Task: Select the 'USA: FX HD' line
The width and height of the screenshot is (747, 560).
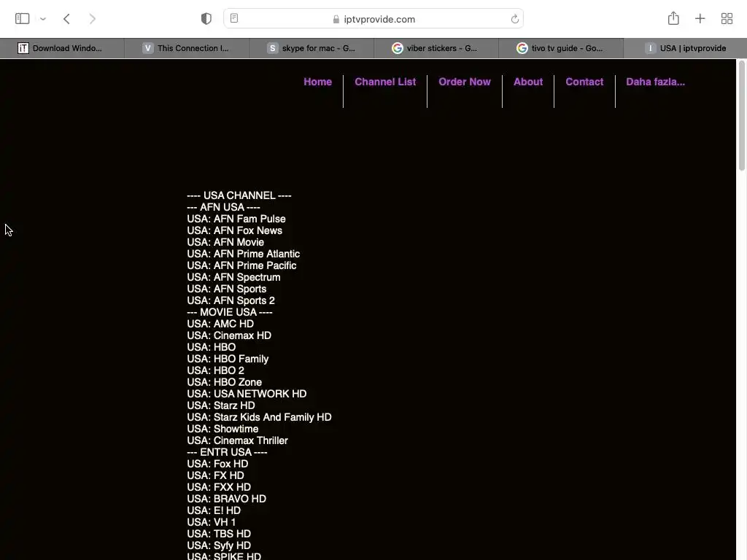Action: point(215,475)
